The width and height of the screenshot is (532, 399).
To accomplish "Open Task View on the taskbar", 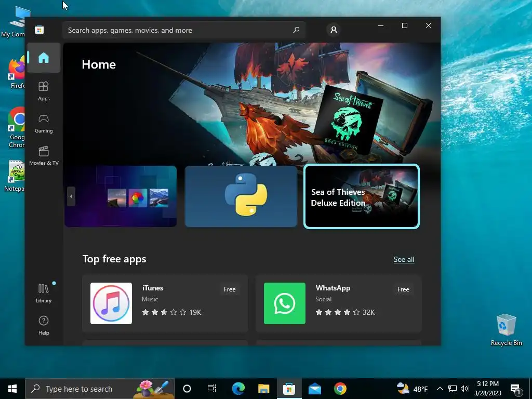I will pyautogui.click(x=212, y=389).
